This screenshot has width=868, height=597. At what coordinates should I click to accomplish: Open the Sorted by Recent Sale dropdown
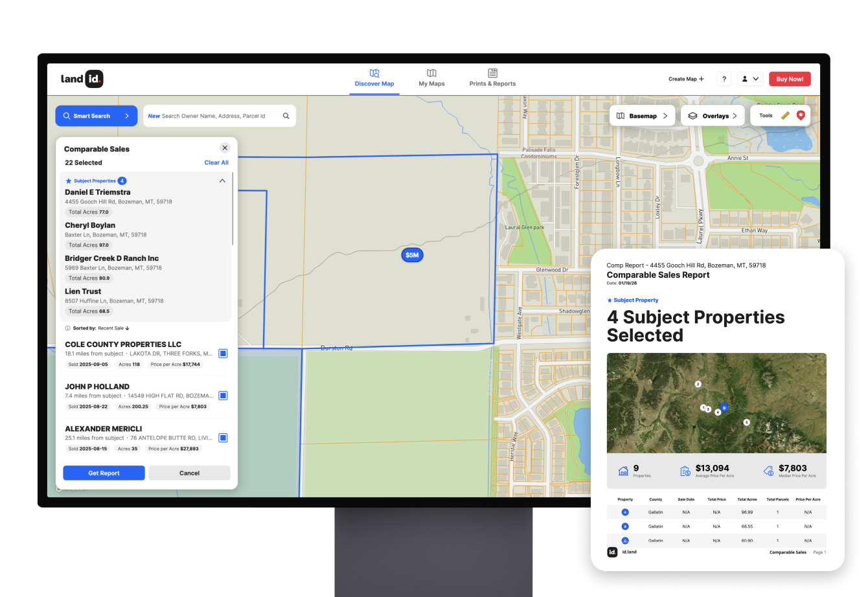tap(101, 328)
